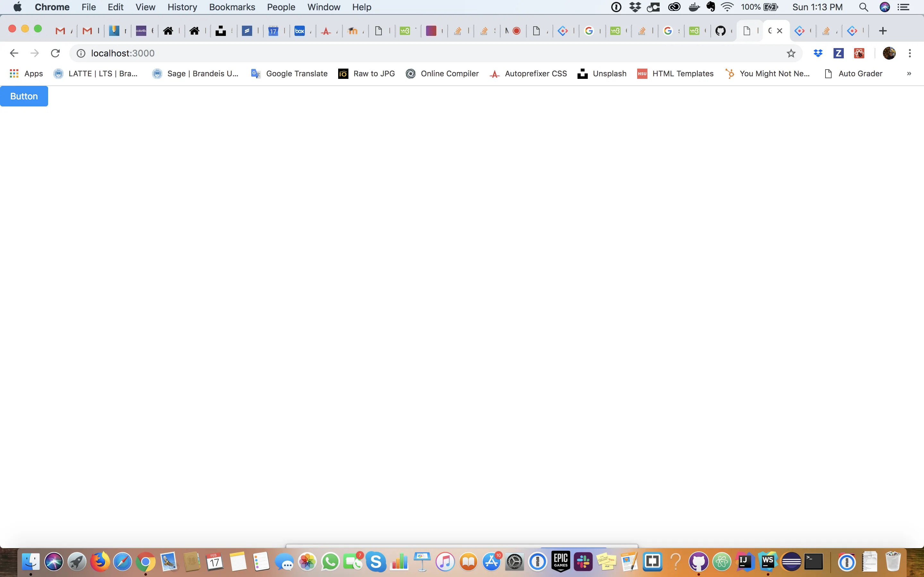
Task: Expand the hidden bookmarks overflow chevron
Action: point(909,74)
